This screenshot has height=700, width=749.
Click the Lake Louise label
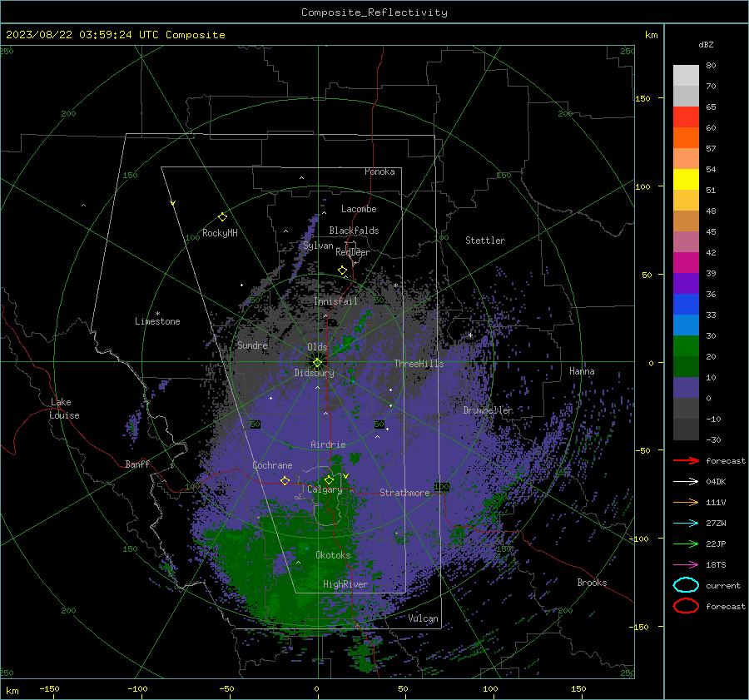point(65,409)
